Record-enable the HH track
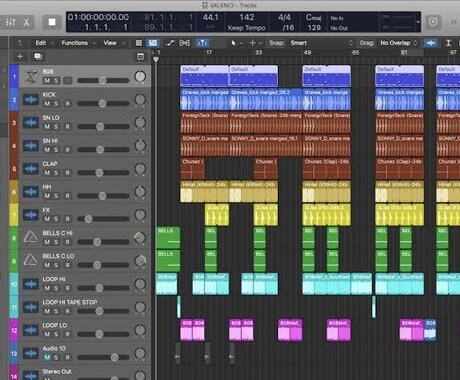Image resolution: width=460 pixels, height=380 pixels. 68,196
